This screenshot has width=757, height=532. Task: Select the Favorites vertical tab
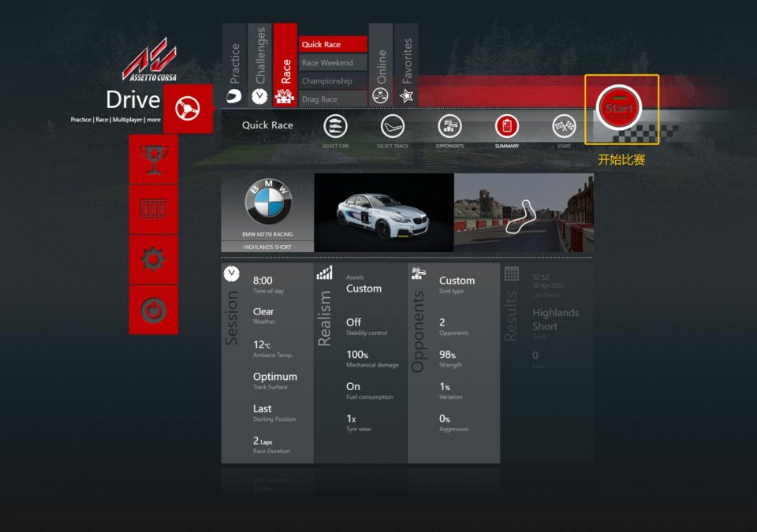coord(407,65)
